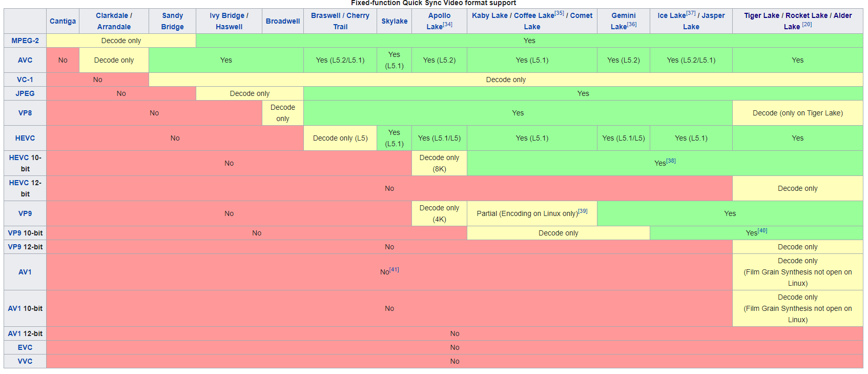The width and height of the screenshot is (868, 374).
Task: Click the AVC 'Decode only' yellow cell
Action: tap(114, 60)
